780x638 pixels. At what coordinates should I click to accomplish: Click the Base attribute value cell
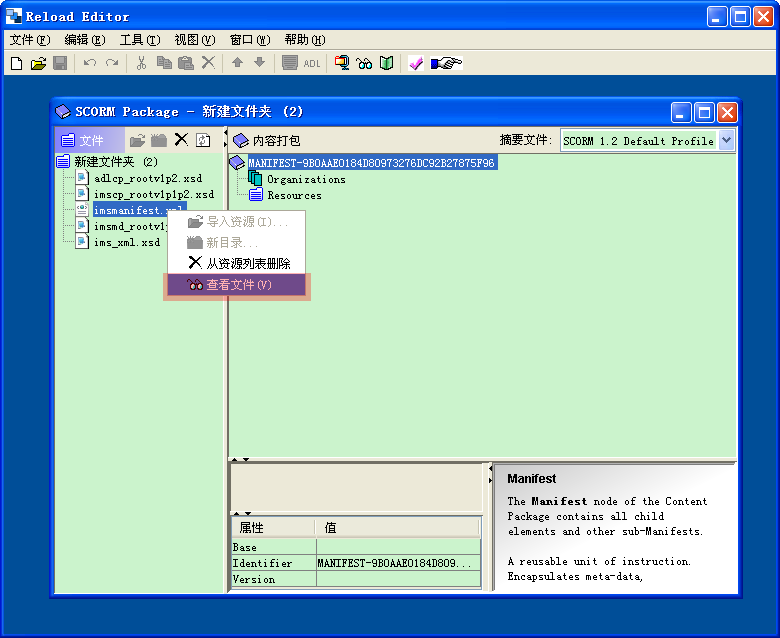pyautogui.click(x=398, y=547)
